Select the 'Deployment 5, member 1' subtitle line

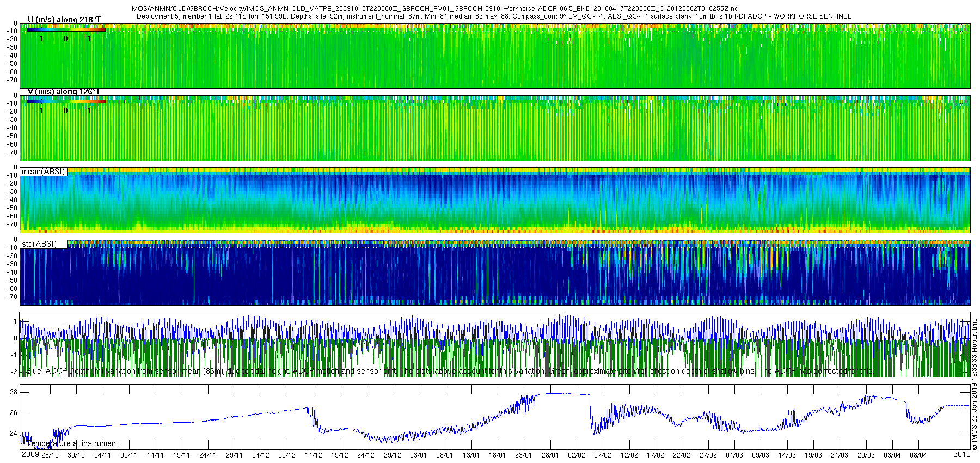493,16
